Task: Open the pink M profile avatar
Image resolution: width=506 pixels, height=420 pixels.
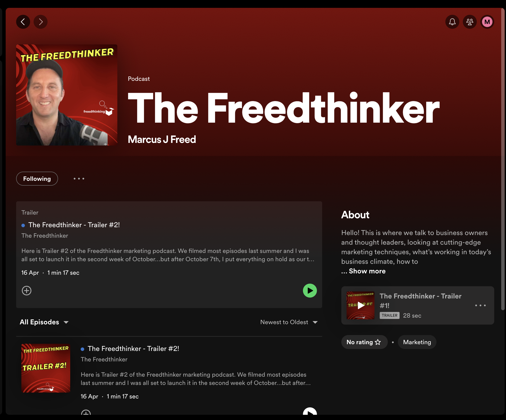Action: click(487, 22)
